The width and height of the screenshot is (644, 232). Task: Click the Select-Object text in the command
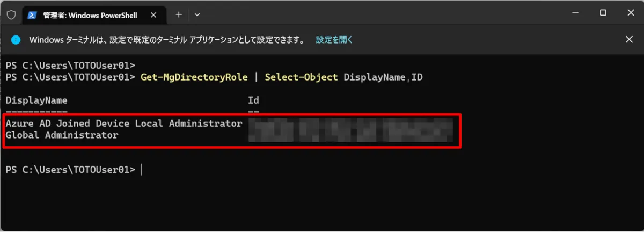301,77
